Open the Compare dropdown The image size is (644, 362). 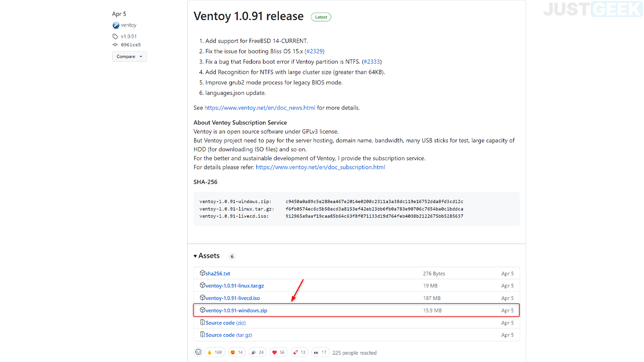pos(129,56)
